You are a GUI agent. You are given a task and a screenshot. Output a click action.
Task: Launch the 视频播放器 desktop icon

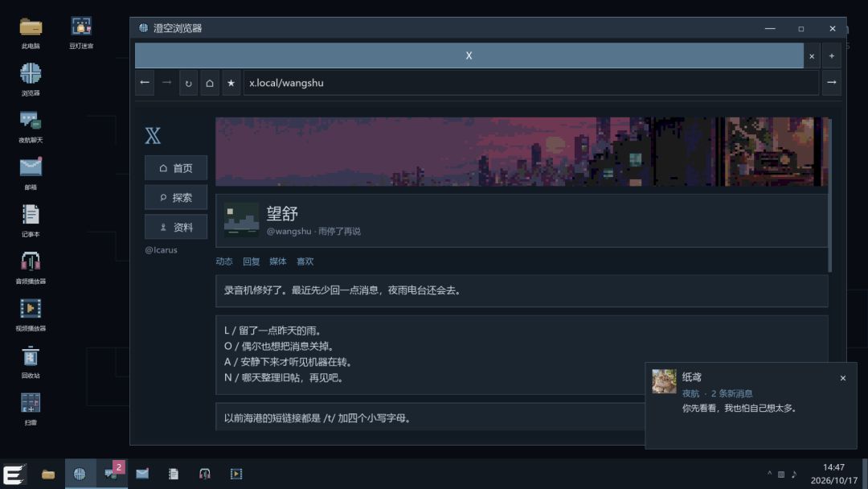pos(31,315)
